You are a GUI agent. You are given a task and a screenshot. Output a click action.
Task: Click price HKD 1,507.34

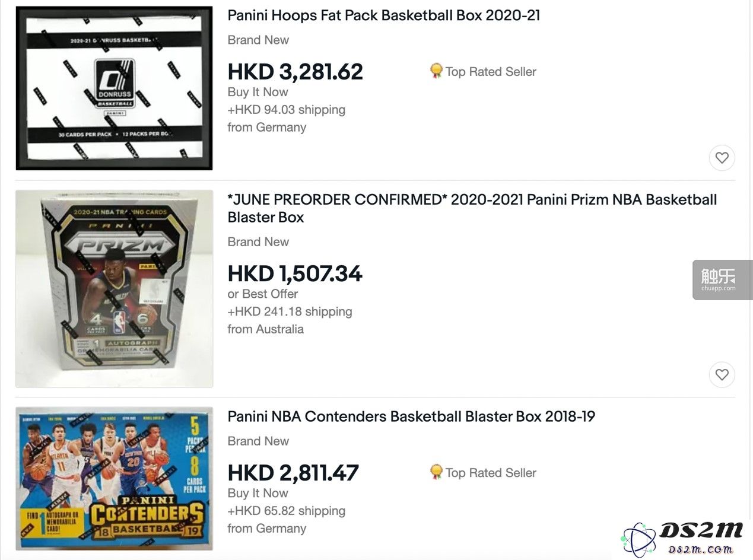click(295, 273)
